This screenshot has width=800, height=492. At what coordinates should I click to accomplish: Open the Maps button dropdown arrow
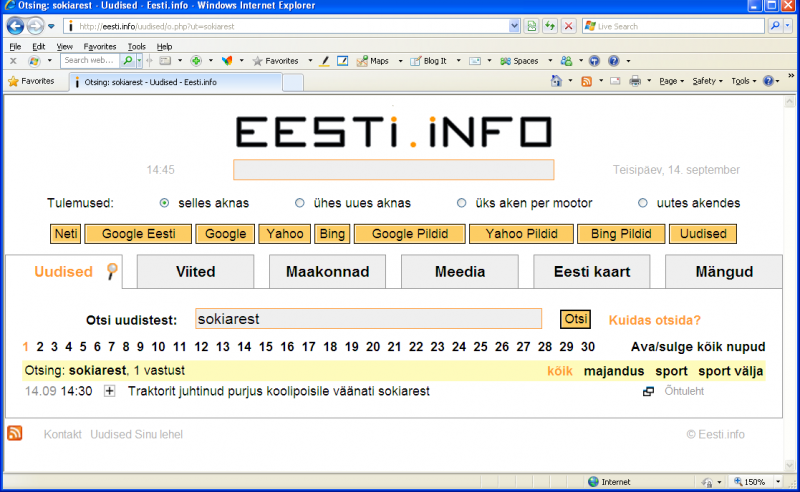point(401,61)
